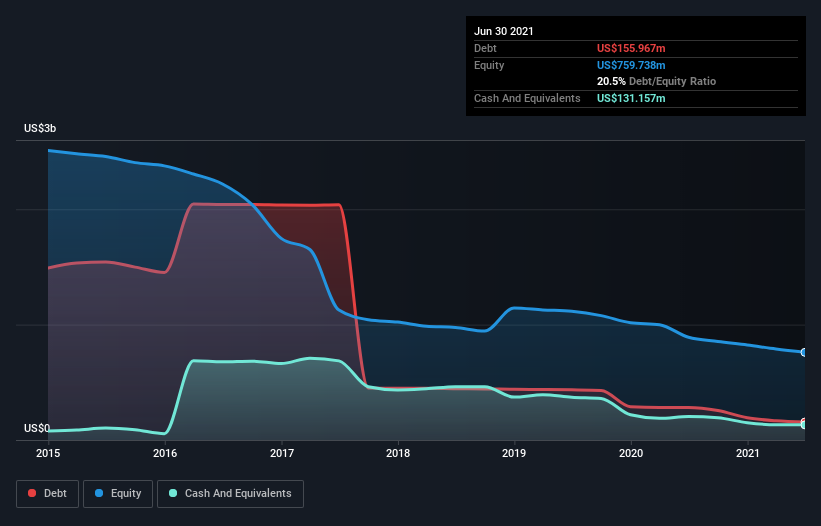The height and width of the screenshot is (526, 821).
Task: Click the US$0 y-axis label
Action: (37, 428)
